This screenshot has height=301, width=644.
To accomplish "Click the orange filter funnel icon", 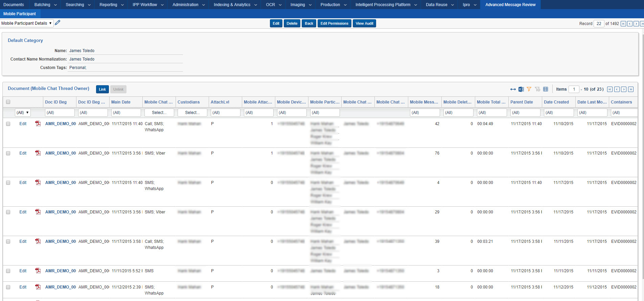I will (x=529, y=89).
